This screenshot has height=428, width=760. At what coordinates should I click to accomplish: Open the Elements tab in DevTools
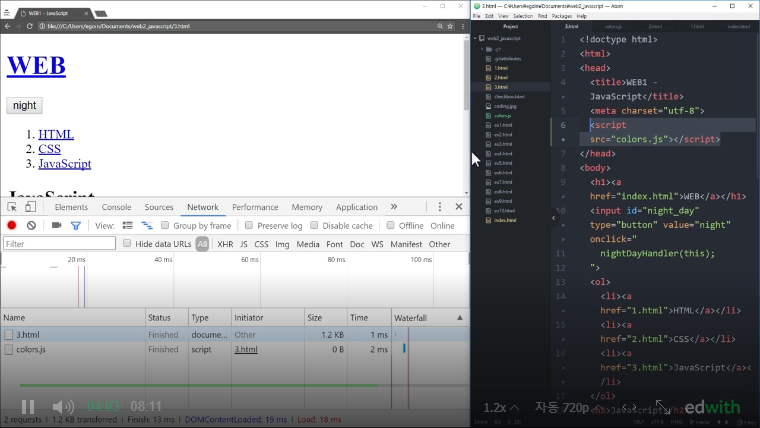point(71,207)
